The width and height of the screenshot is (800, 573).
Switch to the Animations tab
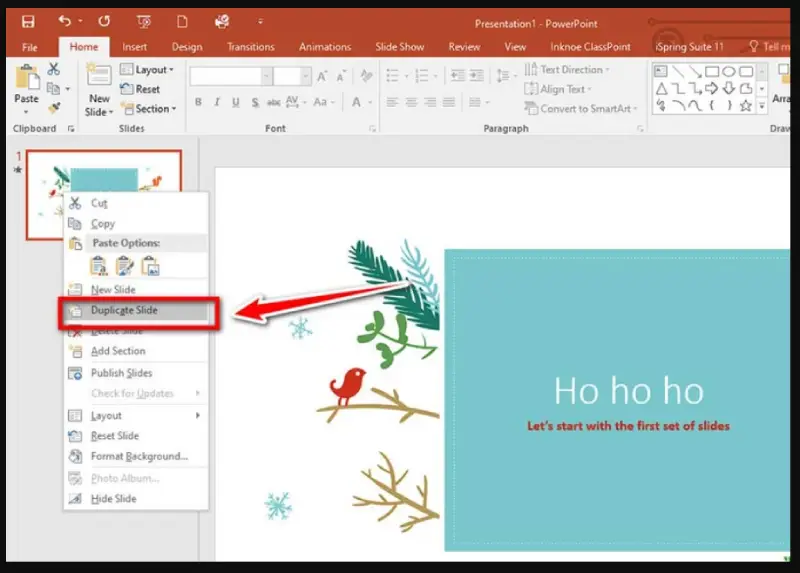click(x=325, y=47)
